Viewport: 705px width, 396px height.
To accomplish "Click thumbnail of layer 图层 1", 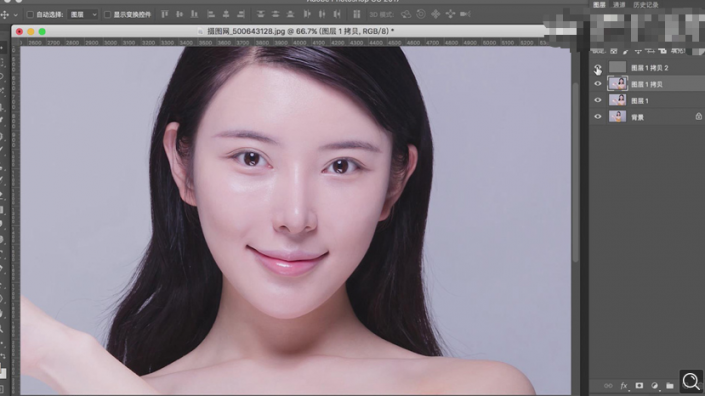I will [617, 100].
